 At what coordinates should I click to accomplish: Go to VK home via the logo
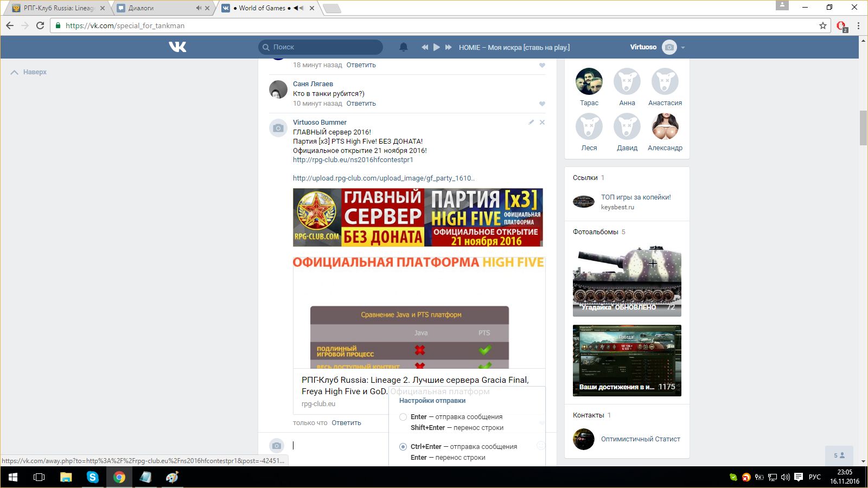point(177,47)
